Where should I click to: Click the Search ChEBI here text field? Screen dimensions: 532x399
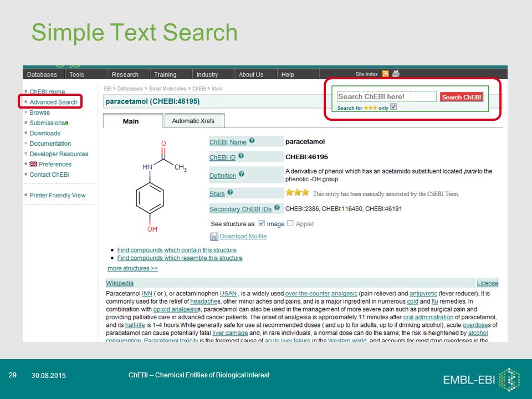386,96
